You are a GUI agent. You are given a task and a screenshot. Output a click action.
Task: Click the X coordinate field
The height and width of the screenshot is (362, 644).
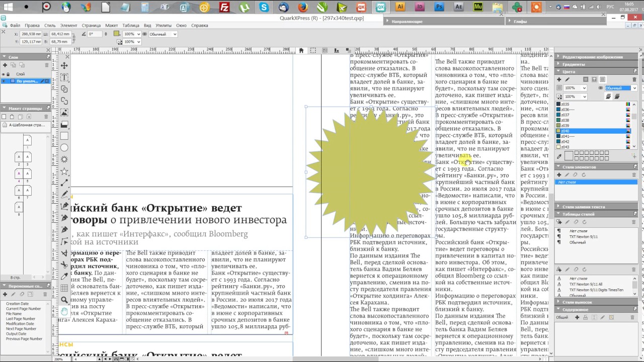coord(32,34)
